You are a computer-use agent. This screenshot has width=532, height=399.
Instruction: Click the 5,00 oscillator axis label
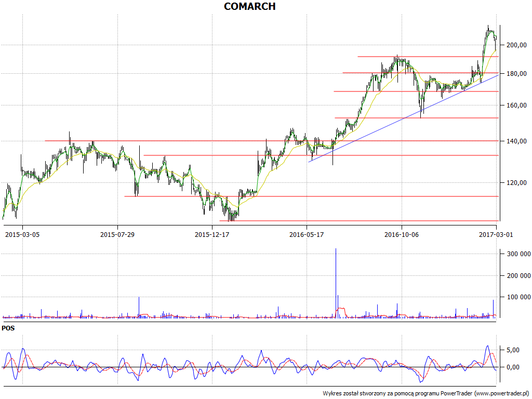pos(513,350)
